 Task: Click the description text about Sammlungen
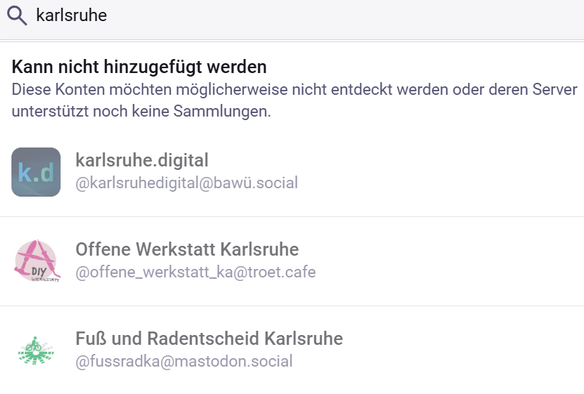(x=294, y=100)
